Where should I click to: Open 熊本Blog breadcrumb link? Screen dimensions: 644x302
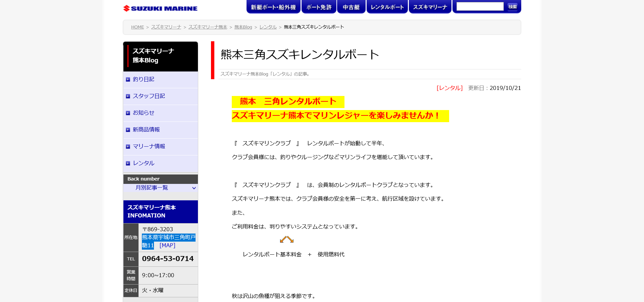pyautogui.click(x=243, y=27)
